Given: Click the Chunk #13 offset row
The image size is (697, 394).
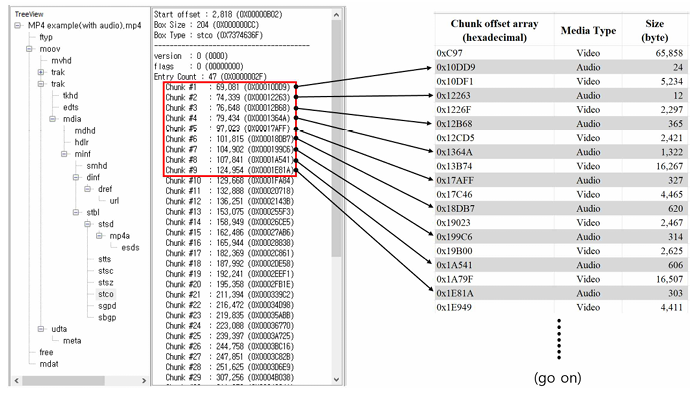Looking at the screenshot, I should pos(229,212).
